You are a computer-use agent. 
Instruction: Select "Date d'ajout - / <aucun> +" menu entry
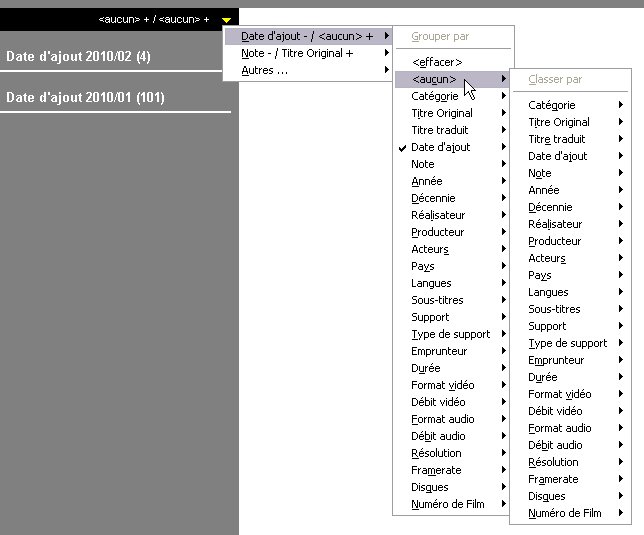[x=307, y=36]
